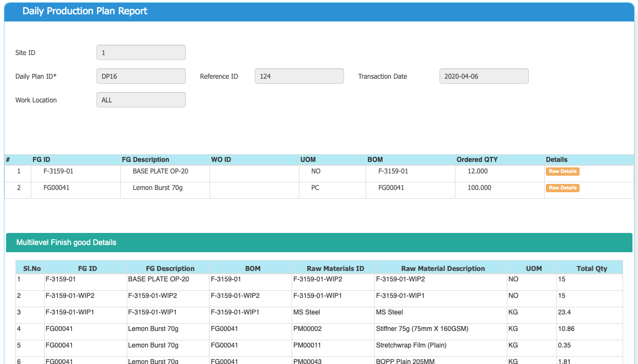The width and height of the screenshot is (638, 364).
Task: Select the Site ID input field
Action: tap(141, 52)
